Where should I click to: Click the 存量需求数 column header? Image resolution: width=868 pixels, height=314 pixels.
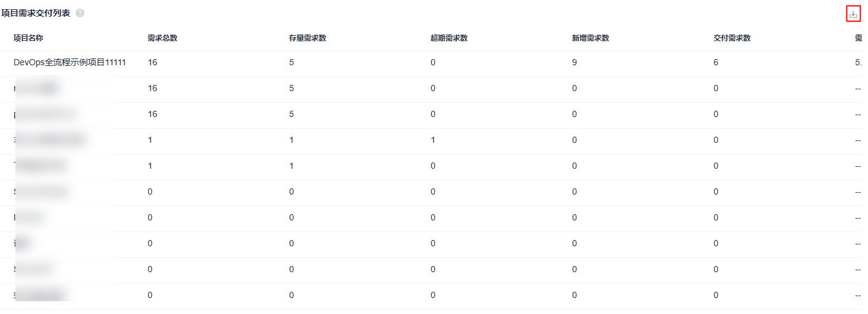308,38
